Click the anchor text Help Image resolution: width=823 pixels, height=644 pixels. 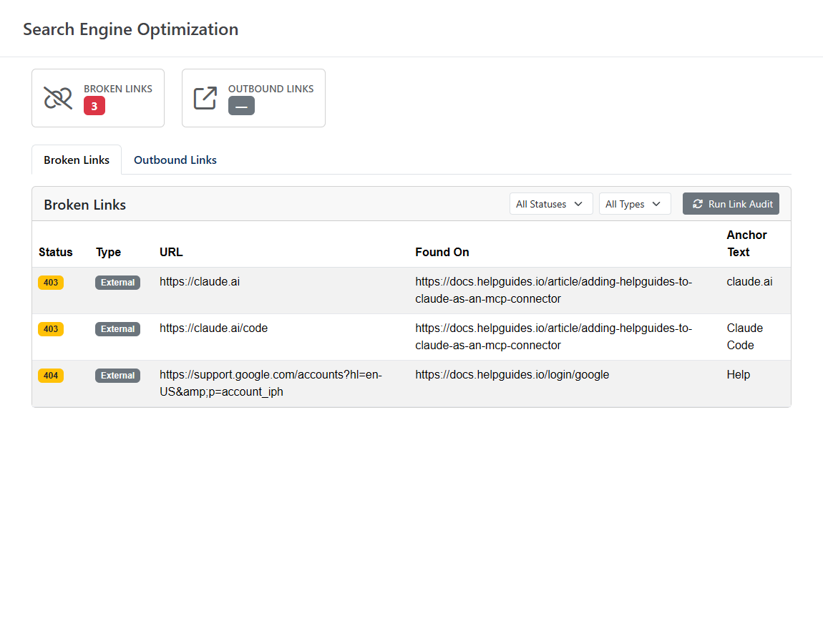(x=739, y=375)
